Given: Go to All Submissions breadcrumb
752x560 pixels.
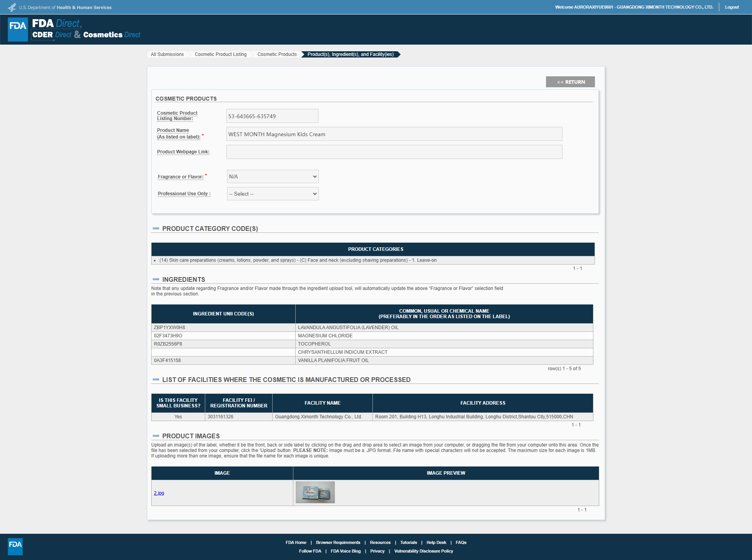Looking at the screenshot, I should (x=167, y=54).
